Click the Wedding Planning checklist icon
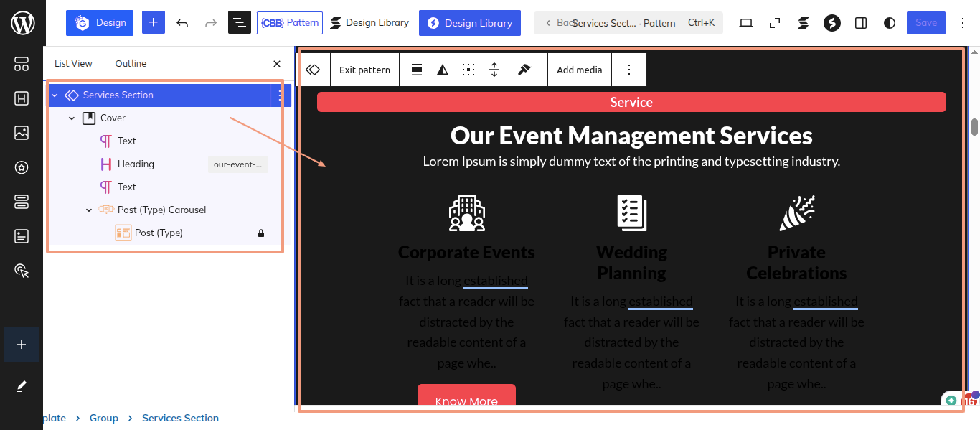The image size is (980, 430). [631, 213]
